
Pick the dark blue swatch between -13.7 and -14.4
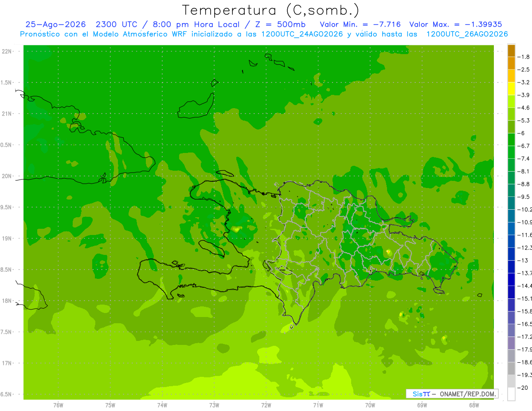511,279
